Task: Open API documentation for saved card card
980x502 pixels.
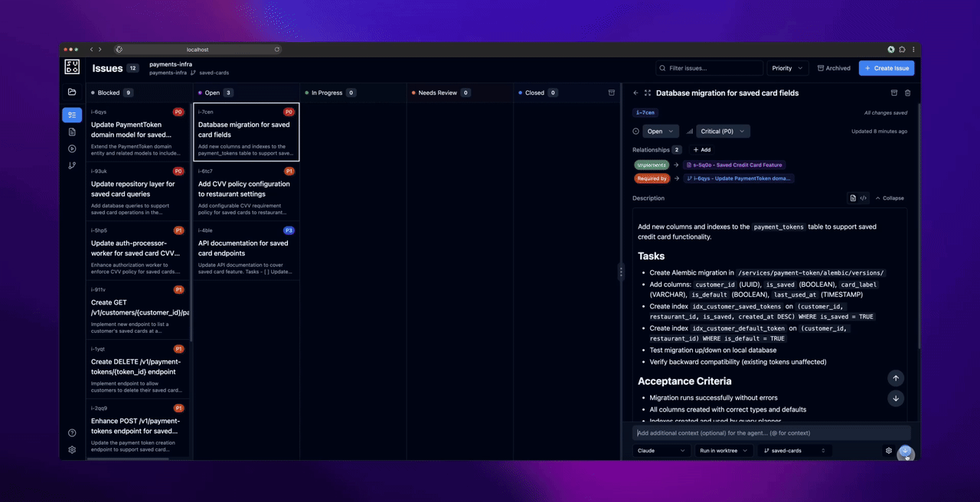Action: (246, 250)
